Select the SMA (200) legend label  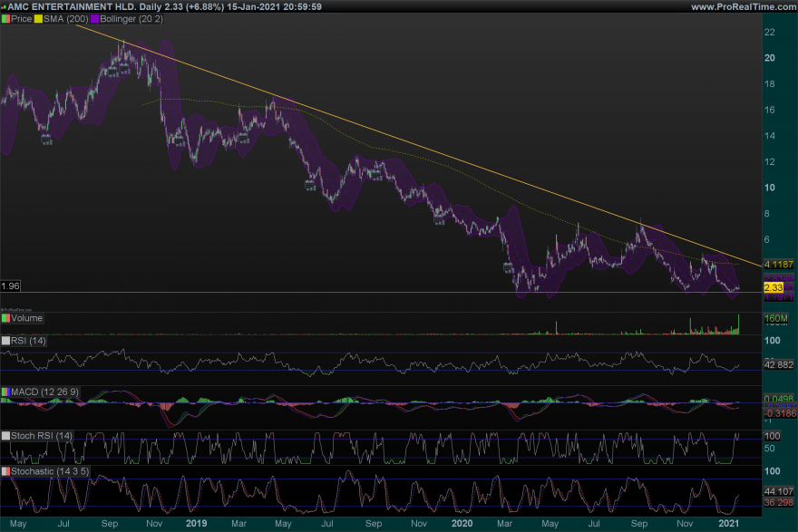coord(65,19)
